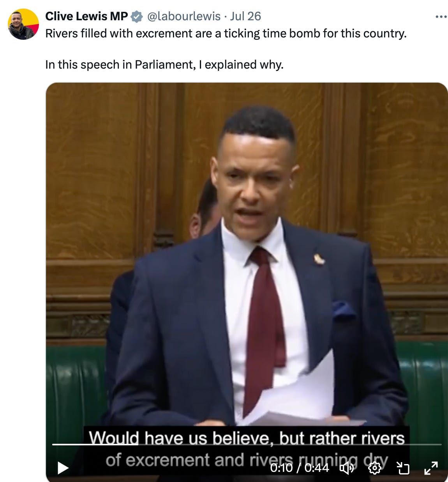
Task: Click the 0:10 / 0:44 time display
Action: point(300,468)
